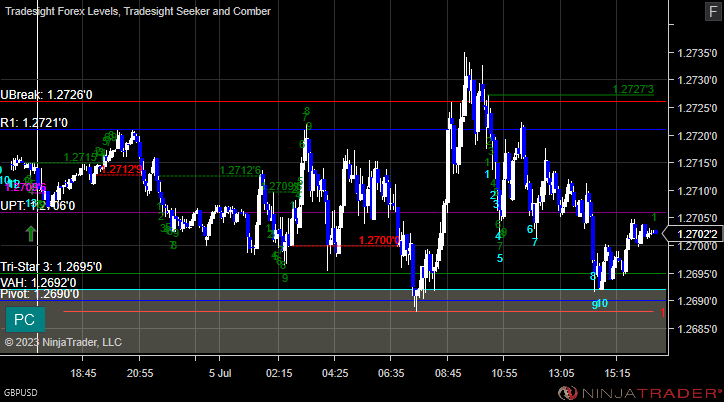The image size is (724, 402).
Task: Click the 10:55 time axis label
Action: click(x=504, y=373)
